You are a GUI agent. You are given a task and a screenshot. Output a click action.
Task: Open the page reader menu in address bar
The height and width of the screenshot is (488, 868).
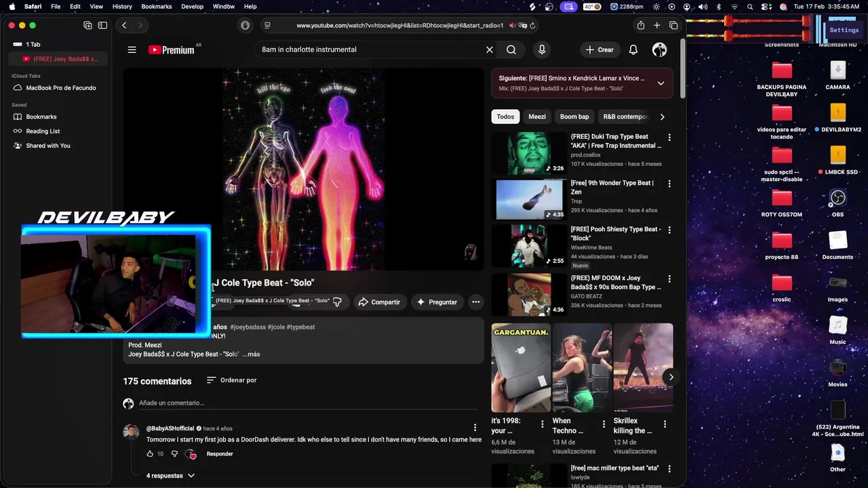(x=267, y=25)
